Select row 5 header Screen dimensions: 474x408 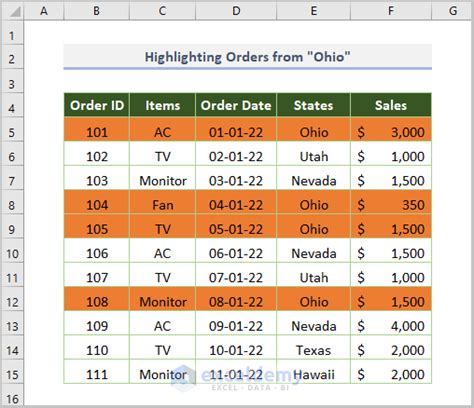tap(12, 129)
